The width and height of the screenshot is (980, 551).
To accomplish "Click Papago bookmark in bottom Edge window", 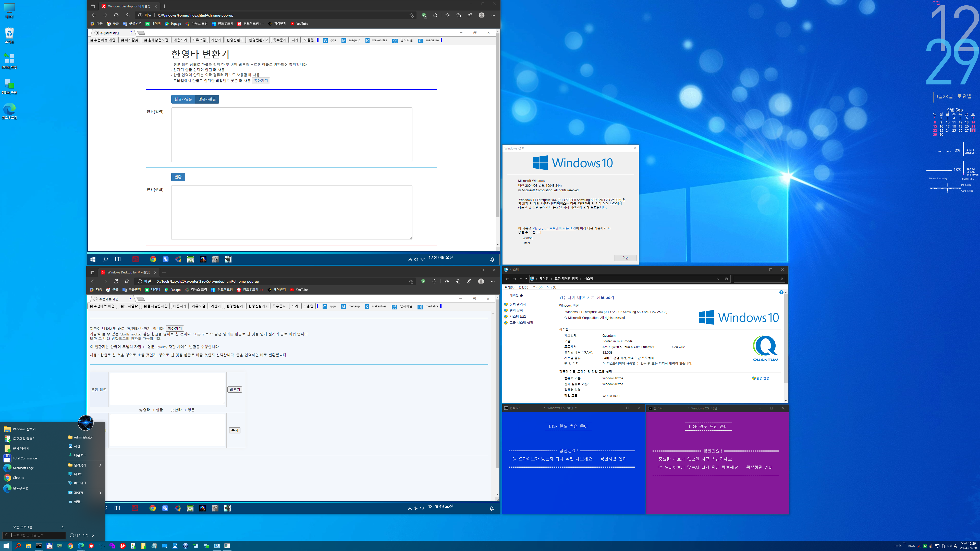I will [172, 290].
